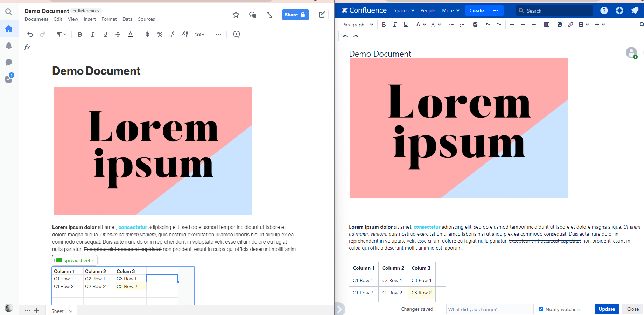Open notifications bell in left sidebar
Screen dimensions: 644x315
(x=9, y=45)
